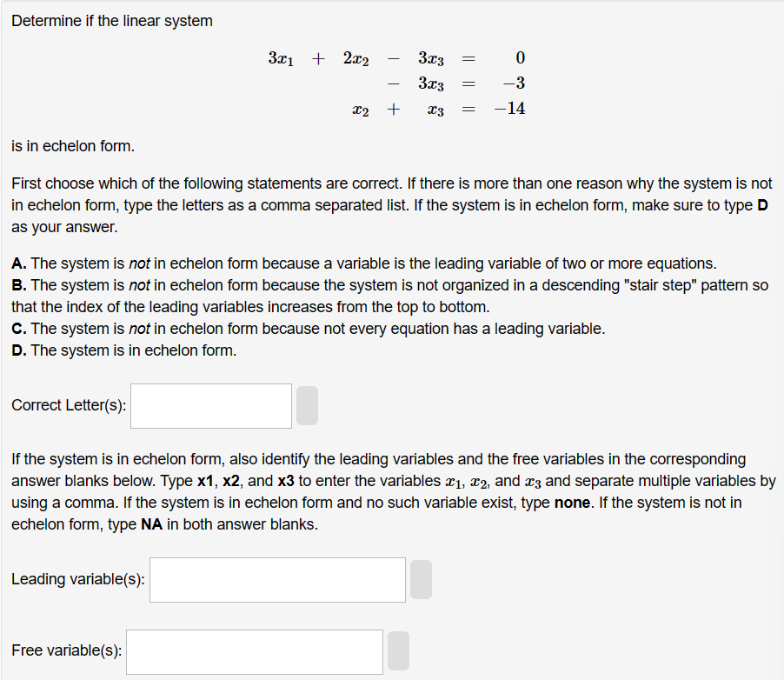The width and height of the screenshot is (784, 680).
Task: Click the gray preview button next to Leading variable(s)
Action: [x=421, y=579]
